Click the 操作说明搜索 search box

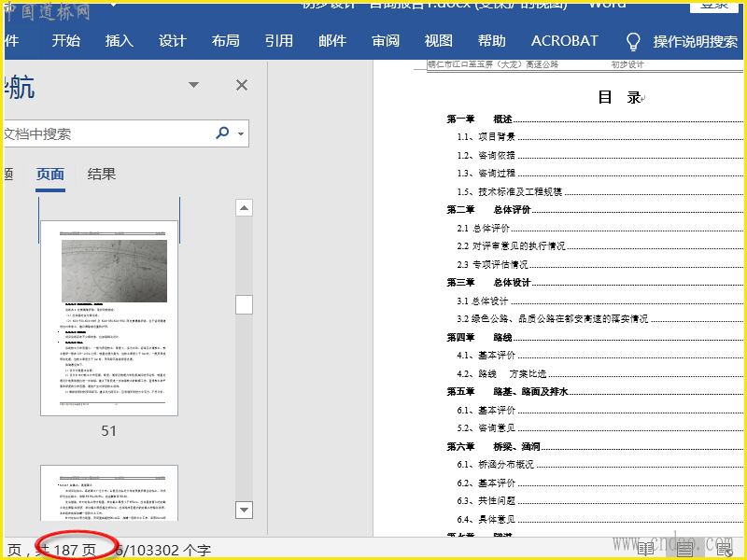click(695, 42)
